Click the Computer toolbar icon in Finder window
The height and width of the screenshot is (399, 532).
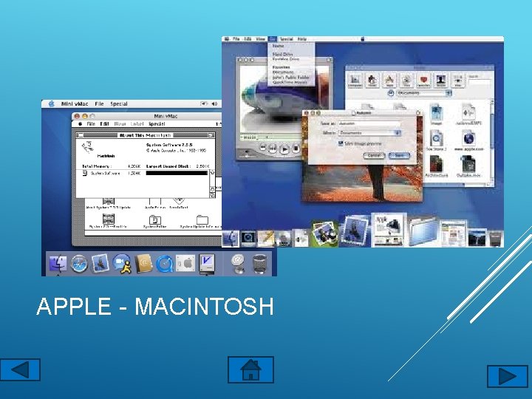(x=355, y=80)
